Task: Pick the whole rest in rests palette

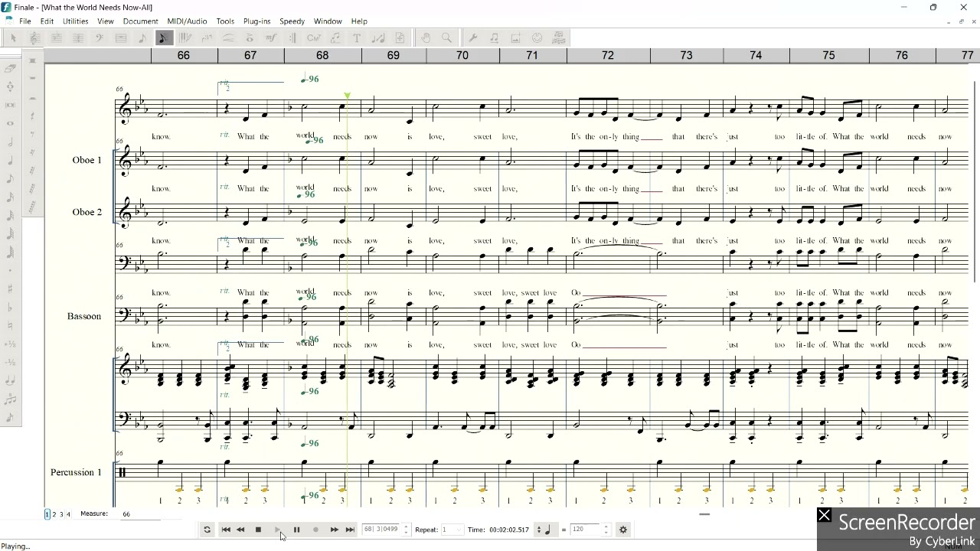Action: coord(32,79)
